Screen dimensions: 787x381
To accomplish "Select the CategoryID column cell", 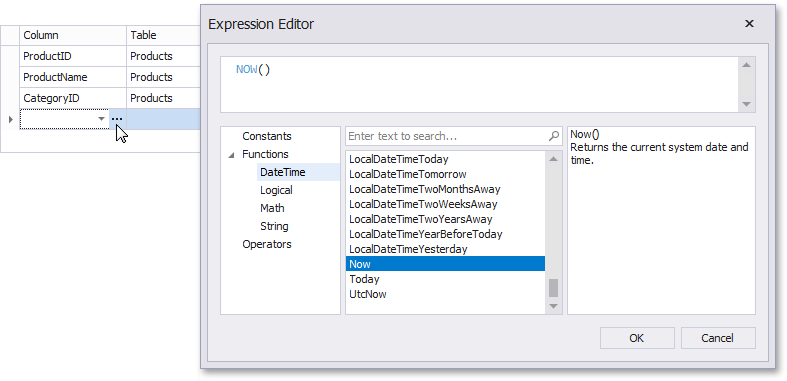I will [73, 98].
